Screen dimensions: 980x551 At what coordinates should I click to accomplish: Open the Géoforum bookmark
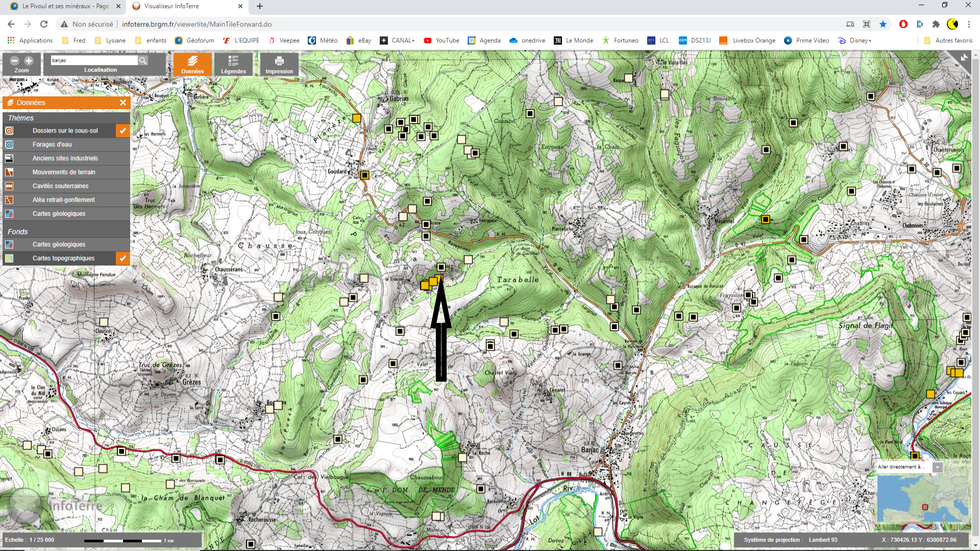(194, 40)
